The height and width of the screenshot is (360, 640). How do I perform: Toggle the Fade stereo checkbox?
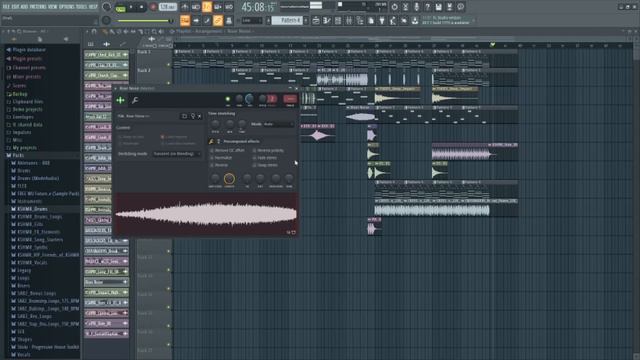[x=254, y=158]
